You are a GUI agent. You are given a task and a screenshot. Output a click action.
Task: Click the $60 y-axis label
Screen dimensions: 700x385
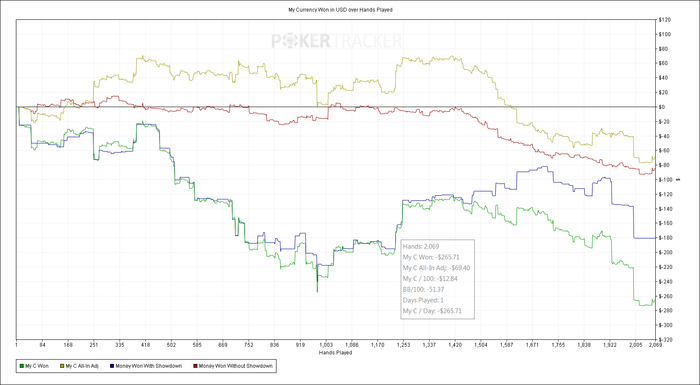pos(662,63)
